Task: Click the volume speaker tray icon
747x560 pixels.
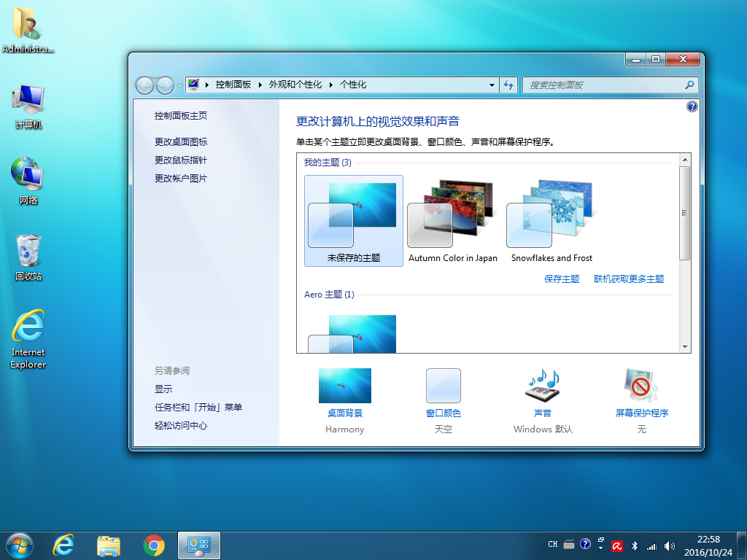Action: point(669,546)
